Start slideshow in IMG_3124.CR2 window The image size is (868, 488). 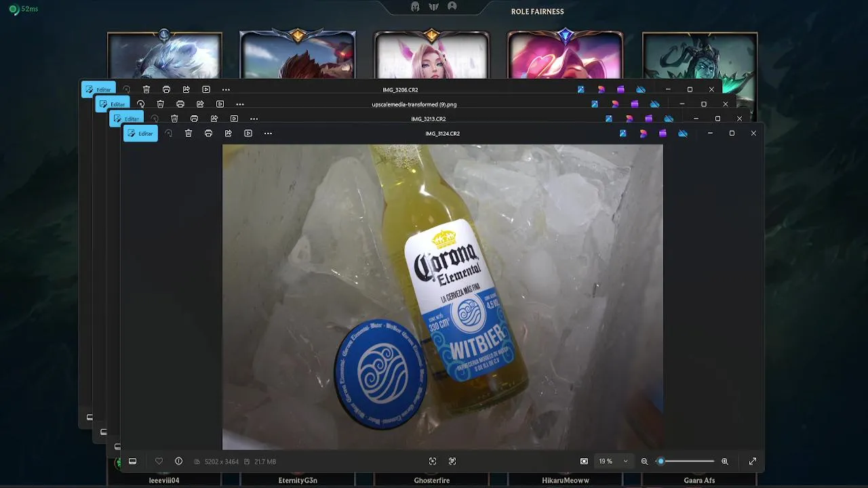coord(248,134)
